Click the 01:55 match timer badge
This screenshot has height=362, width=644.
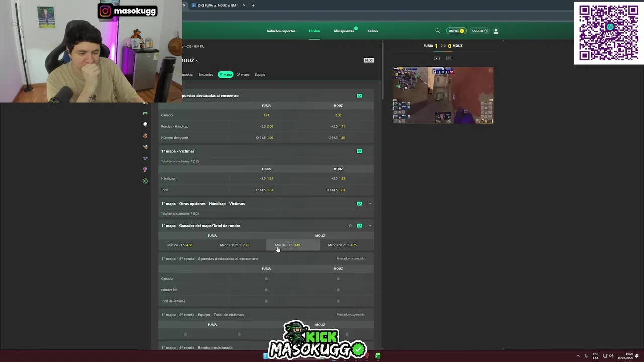369,60
